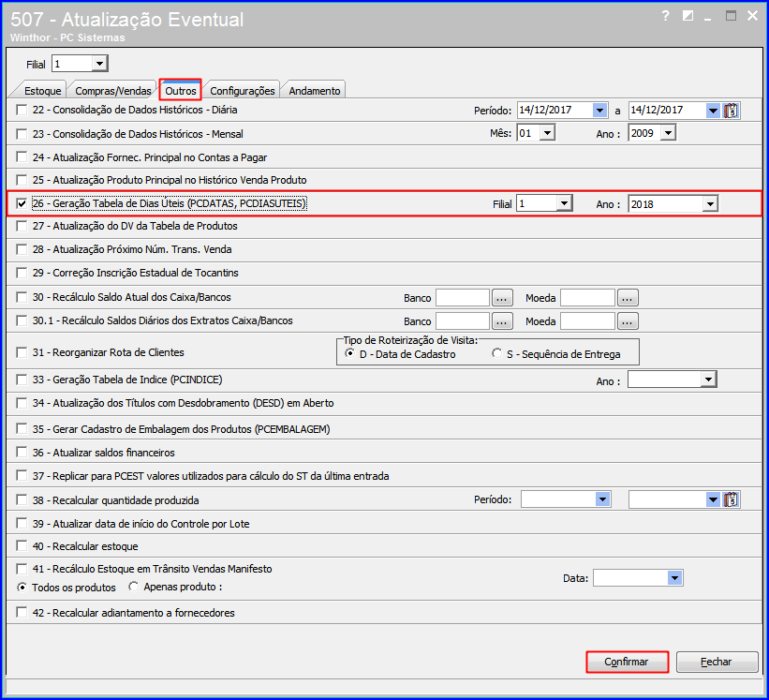
Task: Check 35 - Gerar Cadastro de Embalagem
Action: [22, 429]
